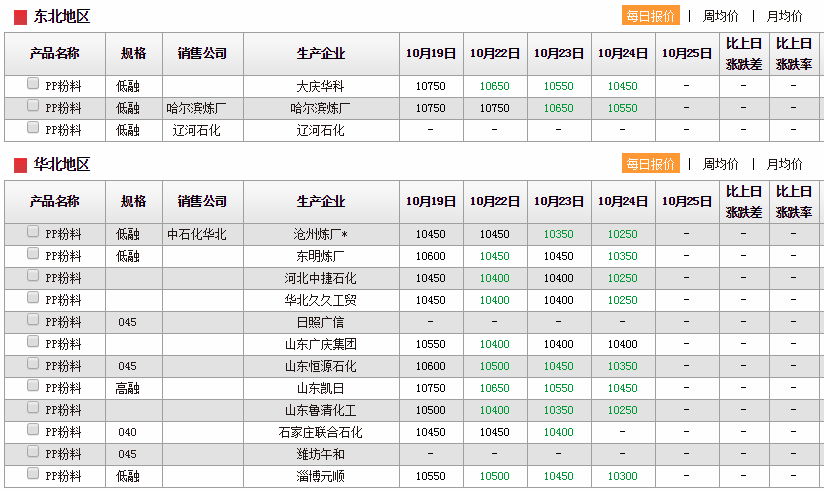Tick checkbox for 哈尔滨炼厂 row
The image size is (824, 492).
pyautogui.click(x=33, y=105)
